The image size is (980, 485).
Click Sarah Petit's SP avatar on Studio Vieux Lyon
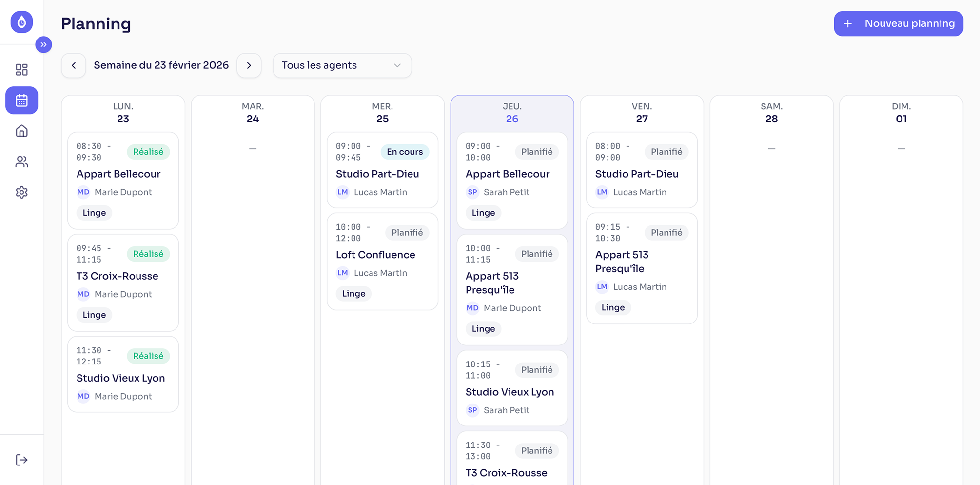coord(472,410)
